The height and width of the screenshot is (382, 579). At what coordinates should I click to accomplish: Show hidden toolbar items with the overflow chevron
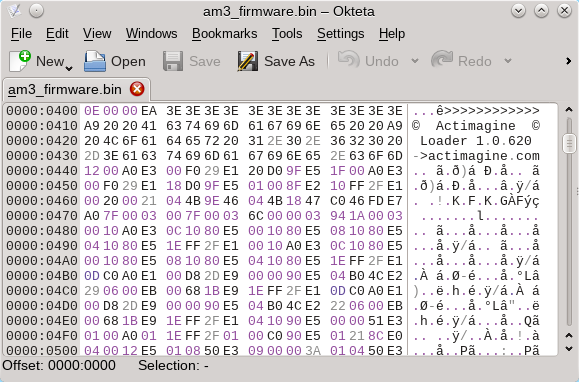click(569, 61)
